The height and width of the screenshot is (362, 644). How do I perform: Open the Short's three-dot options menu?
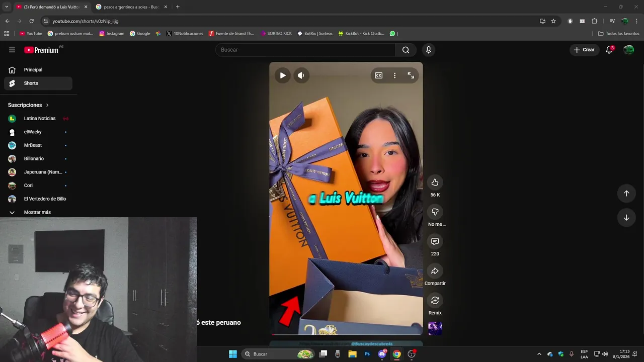coord(394,75)
